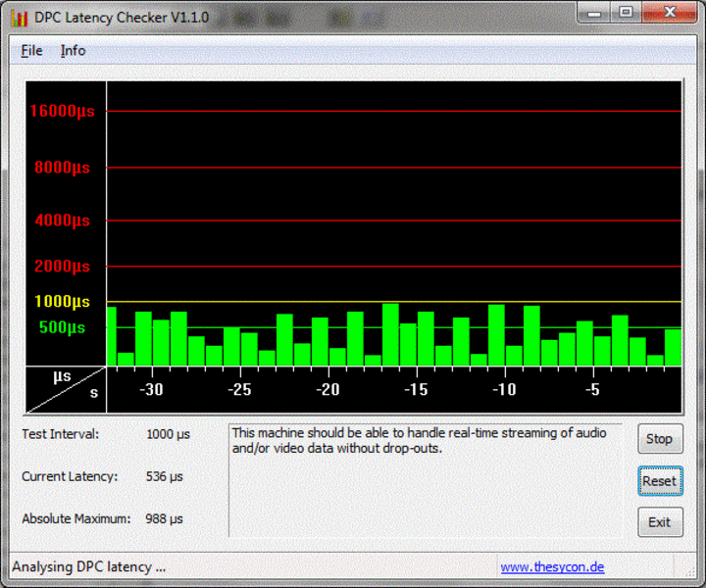Click the Absolute Maximum value 988 µs

coord(165,518)
